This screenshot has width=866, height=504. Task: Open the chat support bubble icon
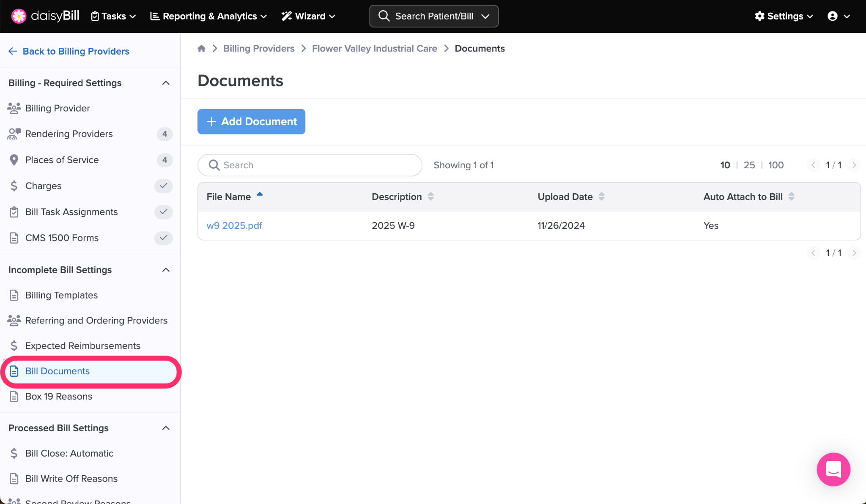coord(833,469)
